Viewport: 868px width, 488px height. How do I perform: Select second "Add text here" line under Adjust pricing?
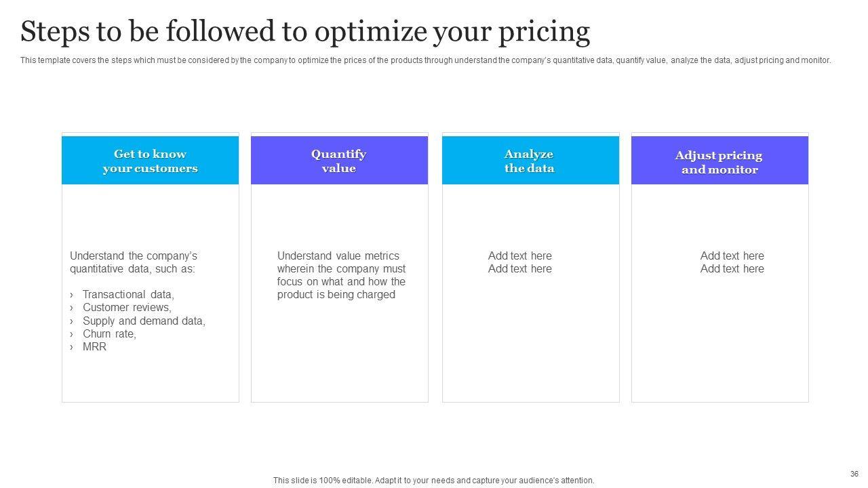732,269
